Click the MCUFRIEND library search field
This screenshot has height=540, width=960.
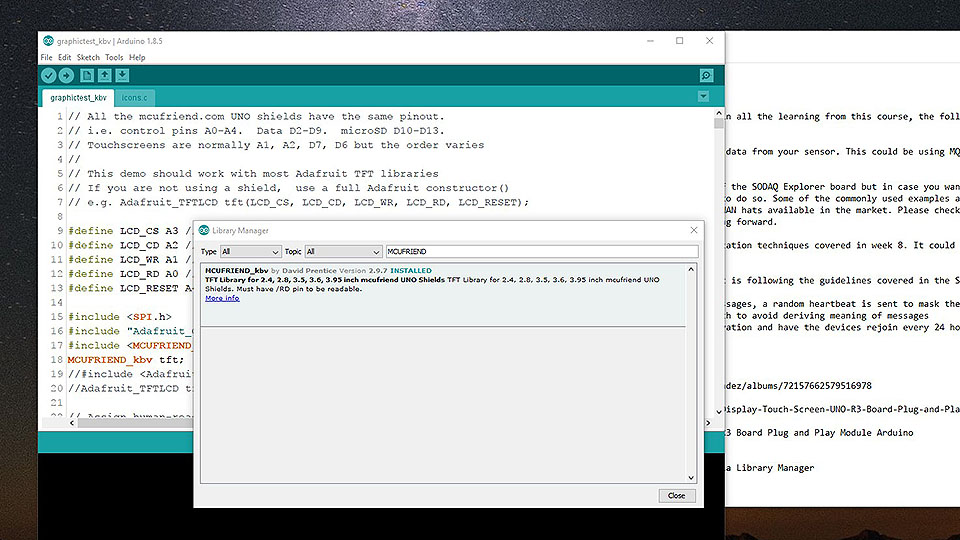(x=542, y=252)
